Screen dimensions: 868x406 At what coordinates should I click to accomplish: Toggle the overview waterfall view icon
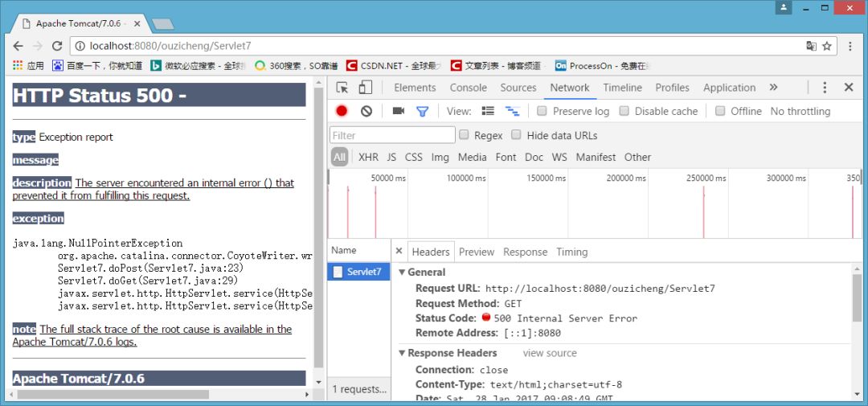(x=512, y=111)
